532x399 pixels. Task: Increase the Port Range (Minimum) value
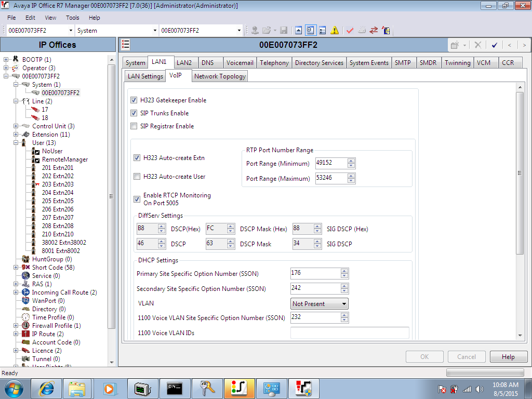point(351,161)
